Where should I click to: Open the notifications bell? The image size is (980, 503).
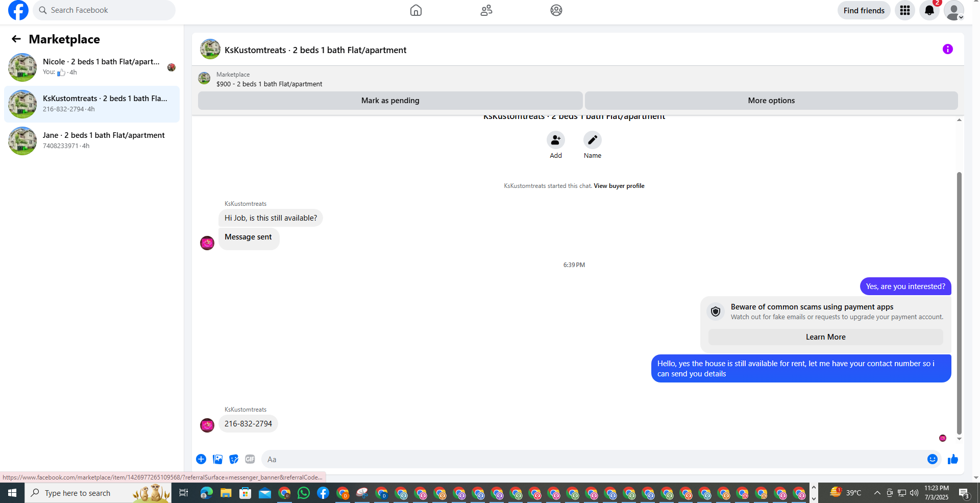click(x=929, y=10)
